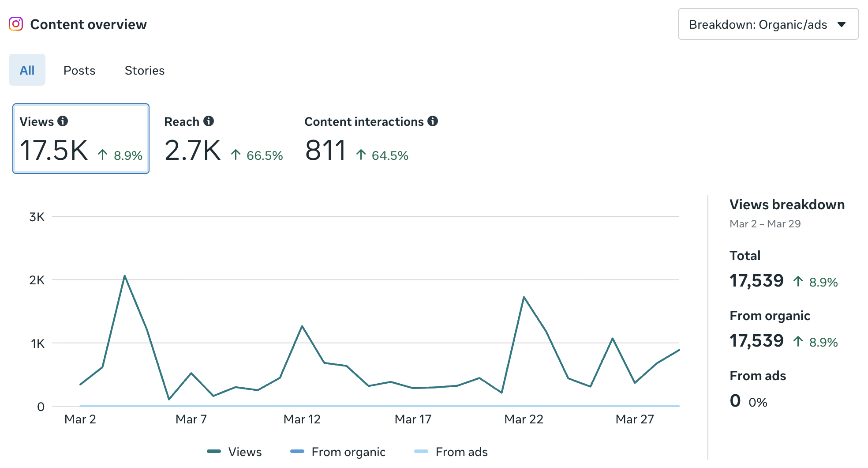Click the up arrow next to 64.5%
This screenshot has height=468, width=868.
(362, 155)
